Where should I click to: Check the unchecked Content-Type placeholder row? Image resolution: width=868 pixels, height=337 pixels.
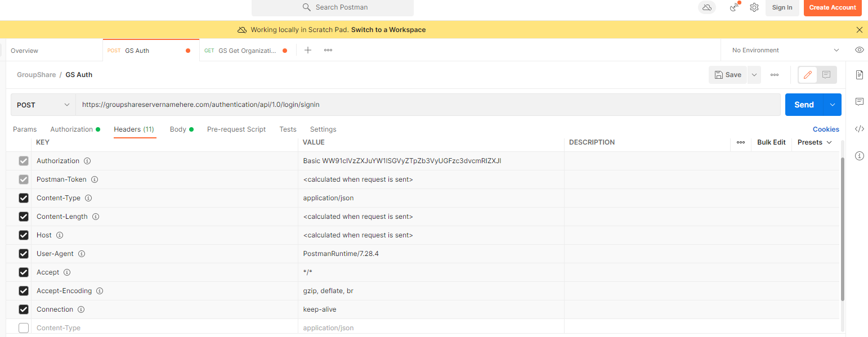click(x=24, y=328)
